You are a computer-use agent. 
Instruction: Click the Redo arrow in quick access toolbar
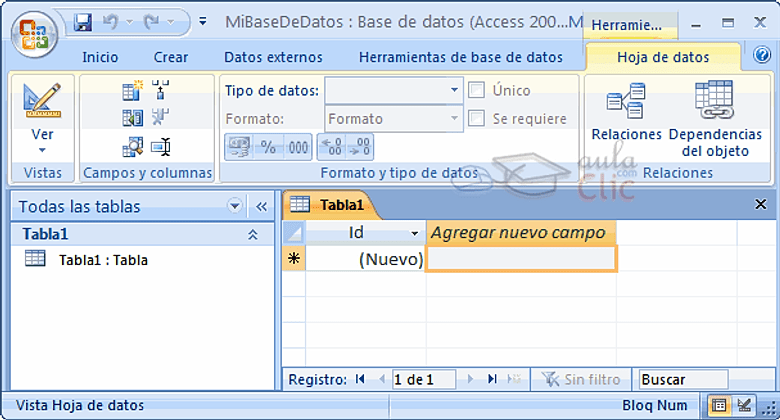(151, 22)
